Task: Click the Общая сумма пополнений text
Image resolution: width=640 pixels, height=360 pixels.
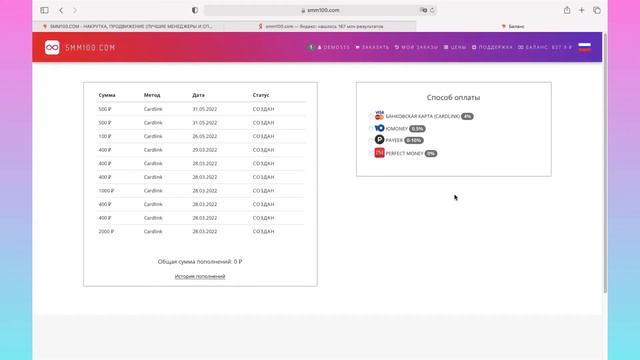Action: tap(200, 262)
